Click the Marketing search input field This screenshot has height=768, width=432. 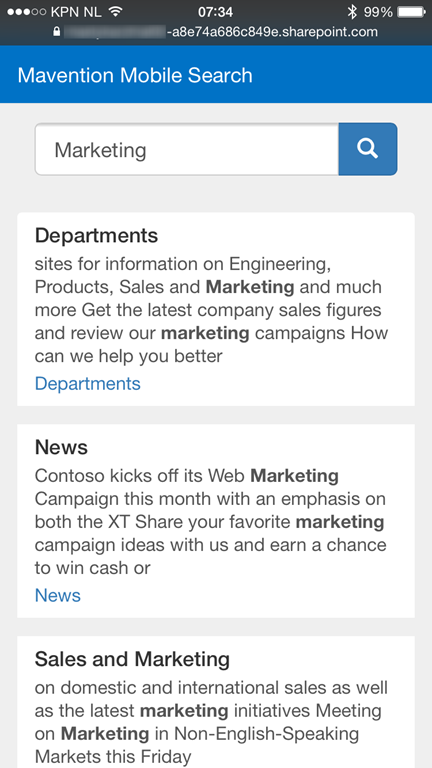point(187,149)
